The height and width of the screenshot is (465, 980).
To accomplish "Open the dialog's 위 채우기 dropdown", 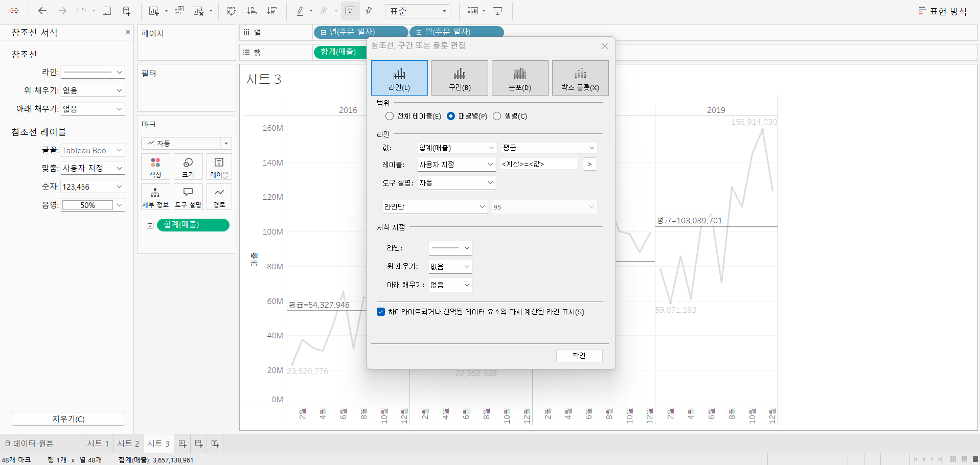I will 450,266.
